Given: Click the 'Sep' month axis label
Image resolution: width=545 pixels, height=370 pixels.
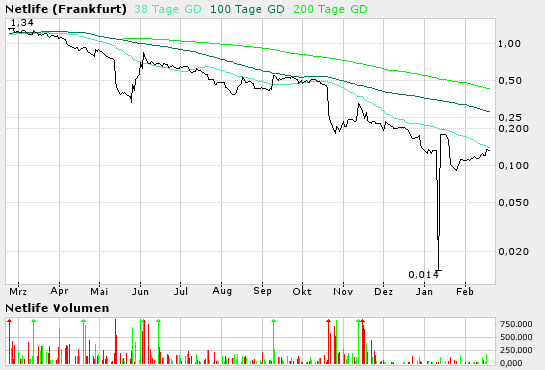Looking at the screenshot, I should coord(262,291).
